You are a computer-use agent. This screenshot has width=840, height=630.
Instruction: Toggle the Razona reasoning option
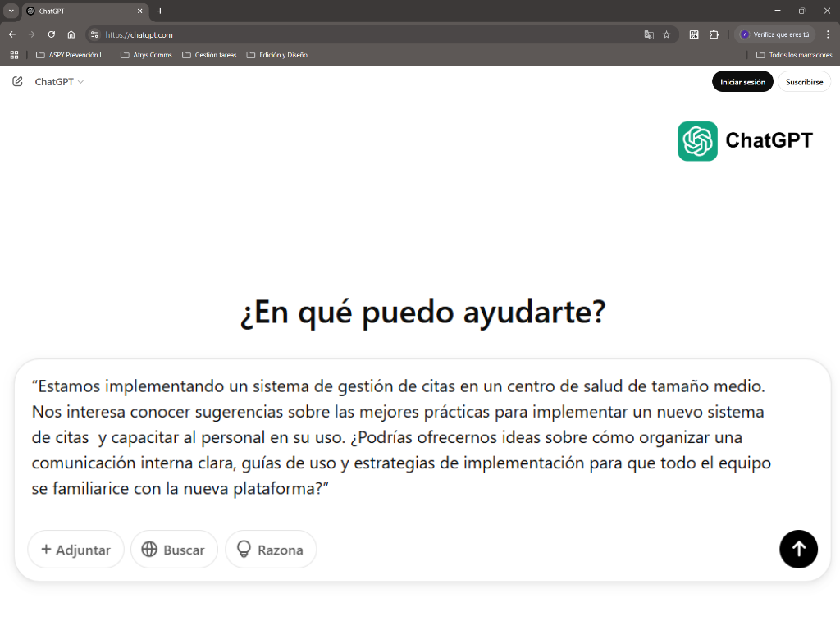pyautogui.click(x=271, y=549)
